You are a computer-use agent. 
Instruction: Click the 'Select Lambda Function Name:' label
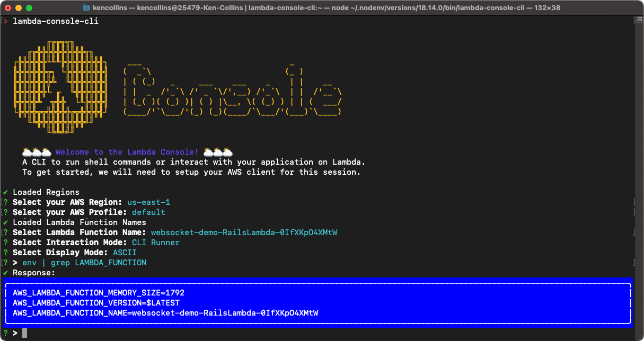point(80,232)
